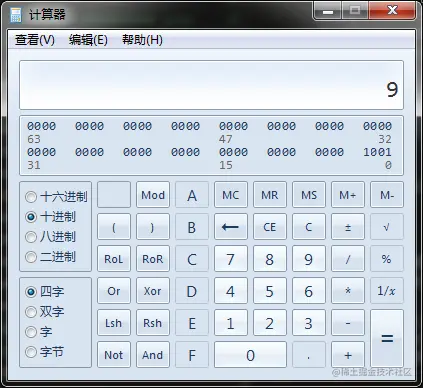This screenshot has height=388, width=423.
Task: Click the Xor bitwise button
Action: pos(153,291)
